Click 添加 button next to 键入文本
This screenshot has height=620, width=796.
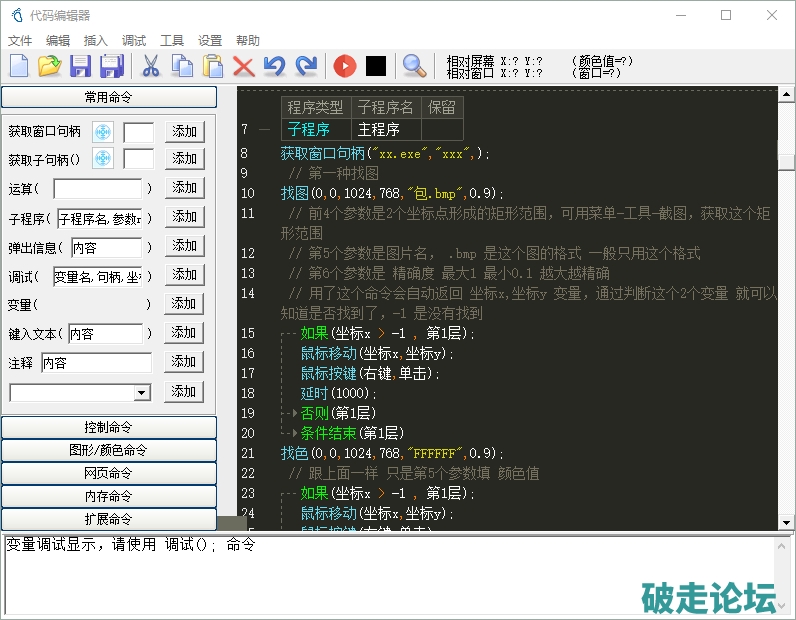(184, 333)
